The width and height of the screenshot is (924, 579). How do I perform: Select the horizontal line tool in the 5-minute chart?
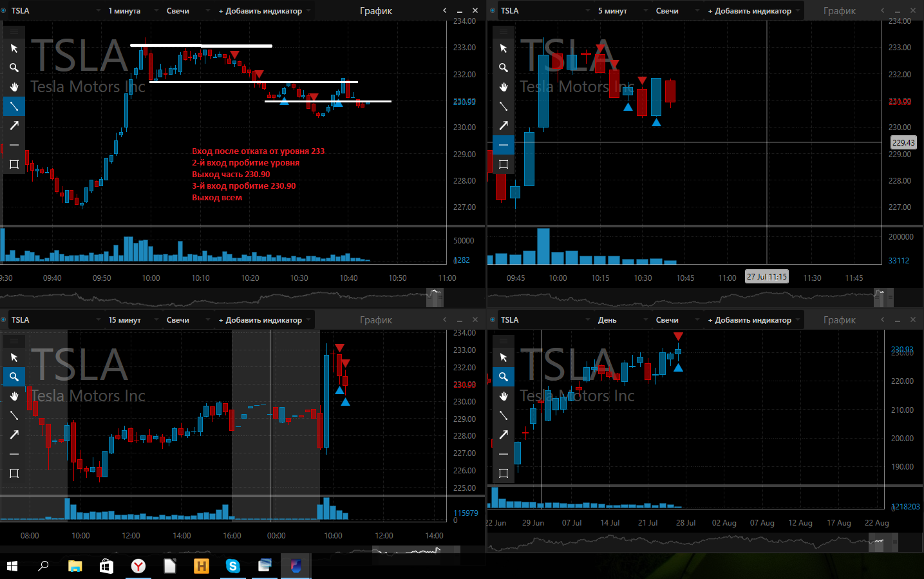(504, 145)
